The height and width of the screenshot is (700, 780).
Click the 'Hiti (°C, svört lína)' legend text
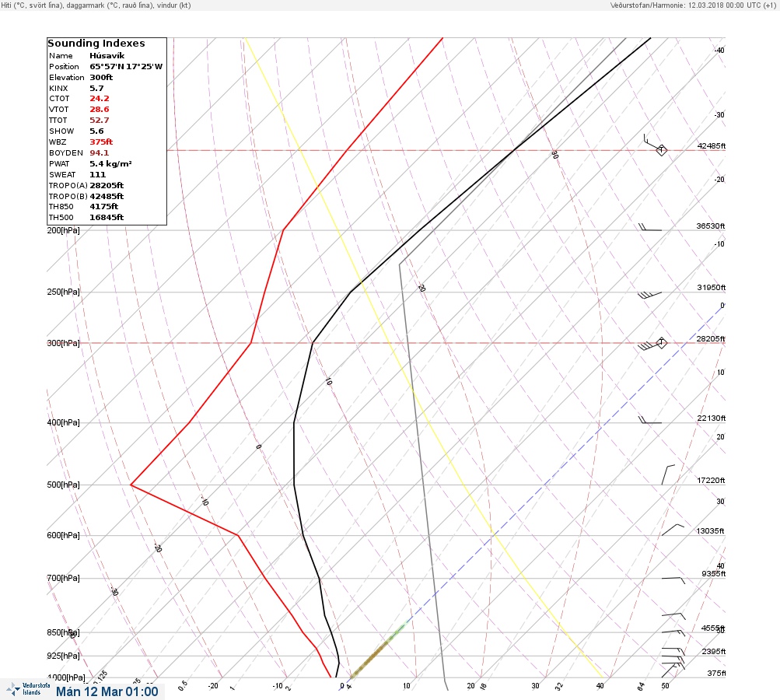32,5
